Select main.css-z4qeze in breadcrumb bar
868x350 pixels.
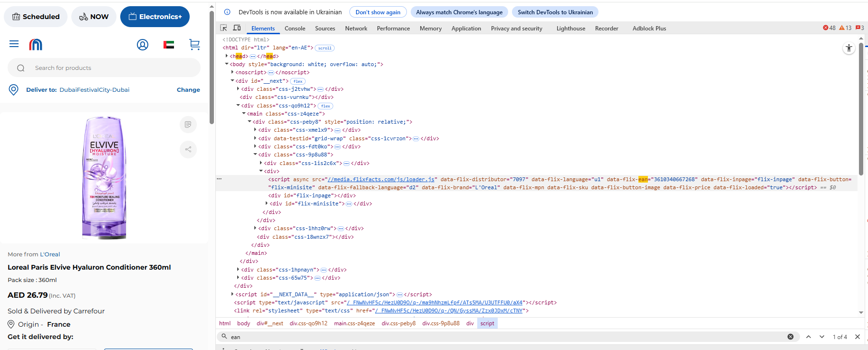pyautogui.click(x=355, y=323)
